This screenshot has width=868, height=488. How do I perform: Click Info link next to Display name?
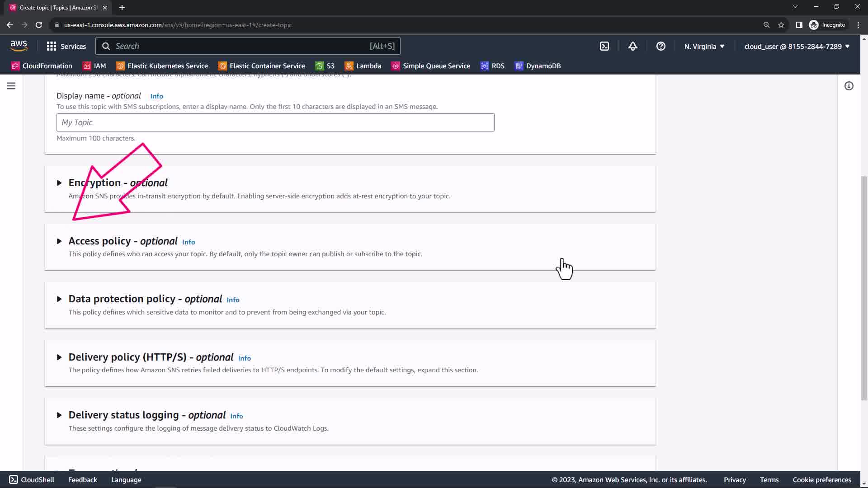156,96
